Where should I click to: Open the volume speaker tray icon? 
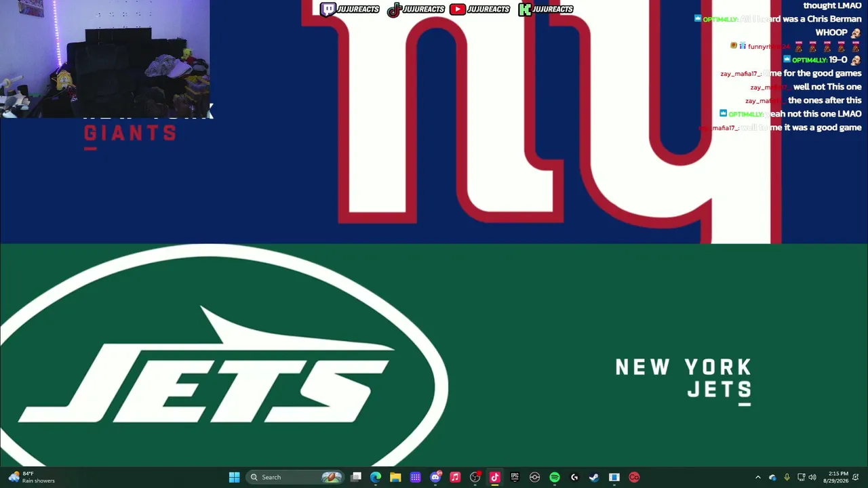point(812,477)
